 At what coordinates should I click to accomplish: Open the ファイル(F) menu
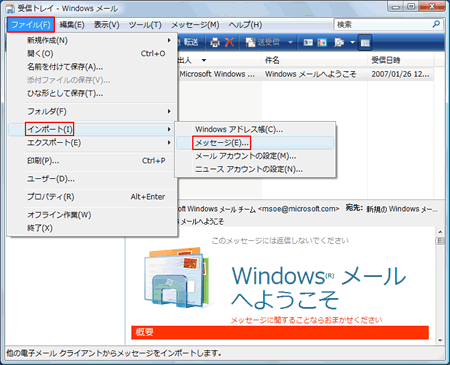[x=31, y=25]
